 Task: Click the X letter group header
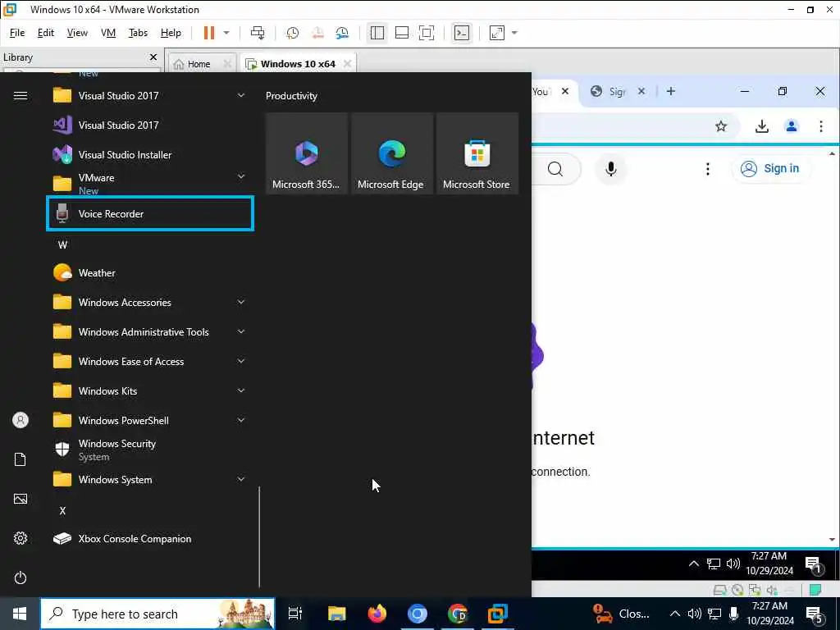pyautogui.click(x=62, y=510)
